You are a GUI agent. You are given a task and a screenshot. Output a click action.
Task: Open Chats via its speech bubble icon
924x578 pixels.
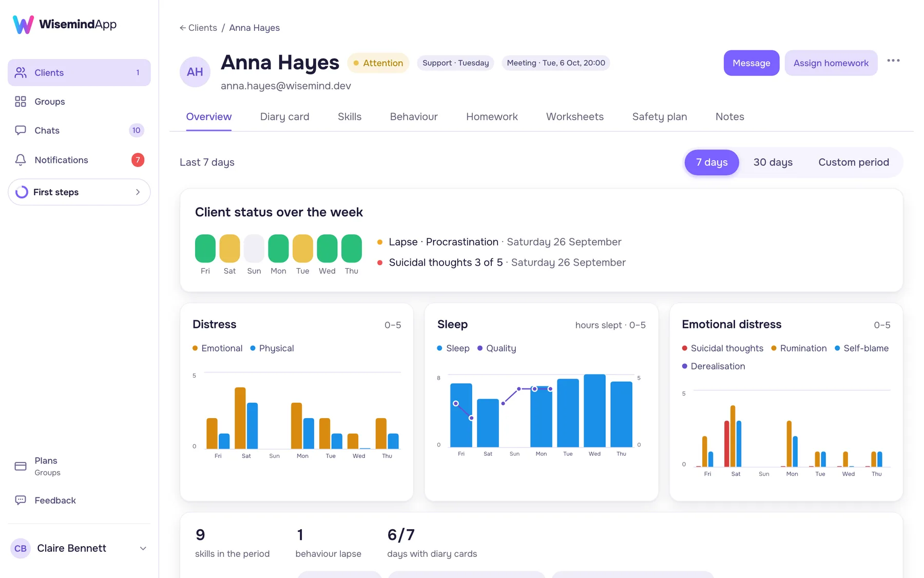tap(21, 130)
